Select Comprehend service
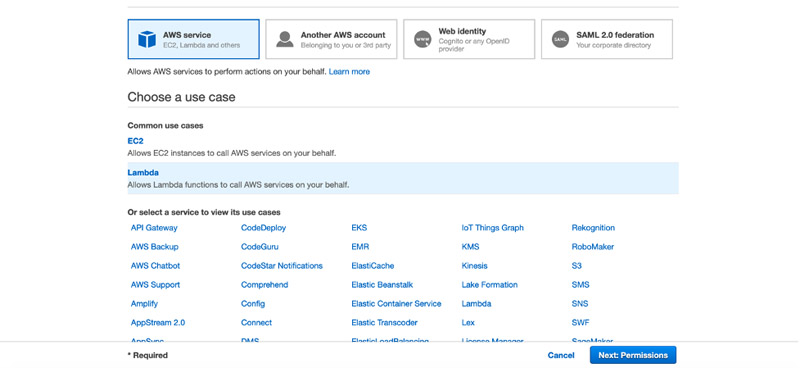Image resolution: width=800 pixels, height=368 pixels. pos(264,285)
